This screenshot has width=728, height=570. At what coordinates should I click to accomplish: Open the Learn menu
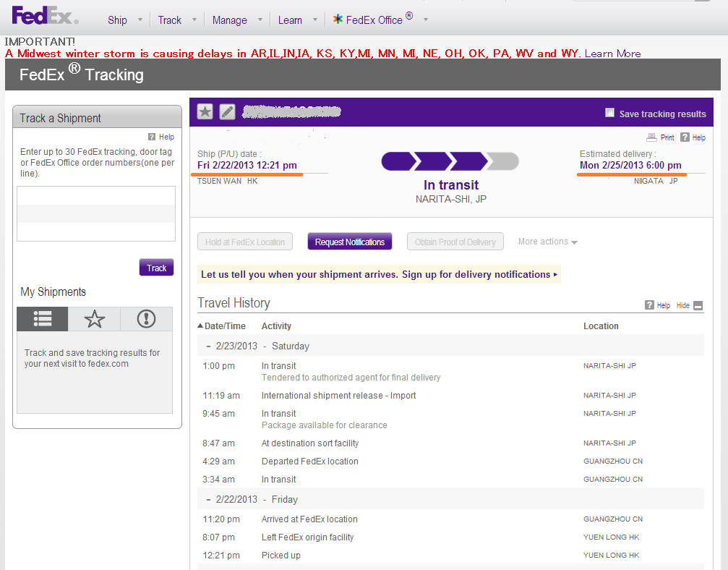pyautogui.click(x=290, y=20)
